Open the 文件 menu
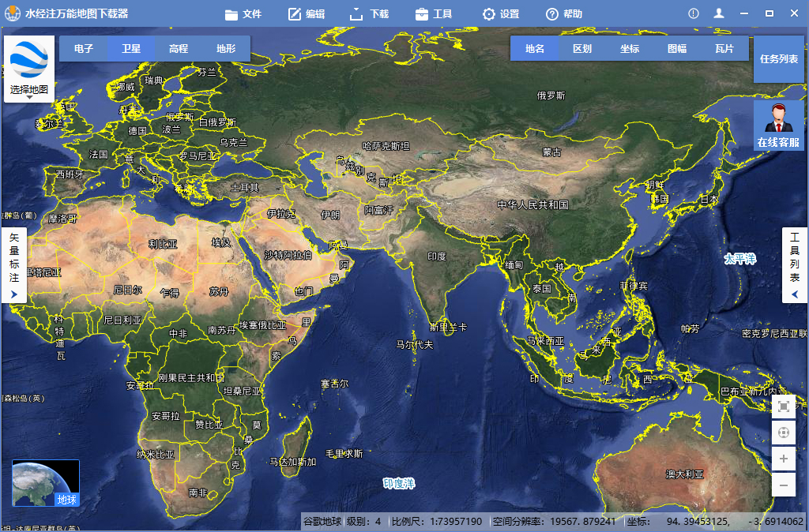Screen dimensions: 809x532 tap(243, 14)
